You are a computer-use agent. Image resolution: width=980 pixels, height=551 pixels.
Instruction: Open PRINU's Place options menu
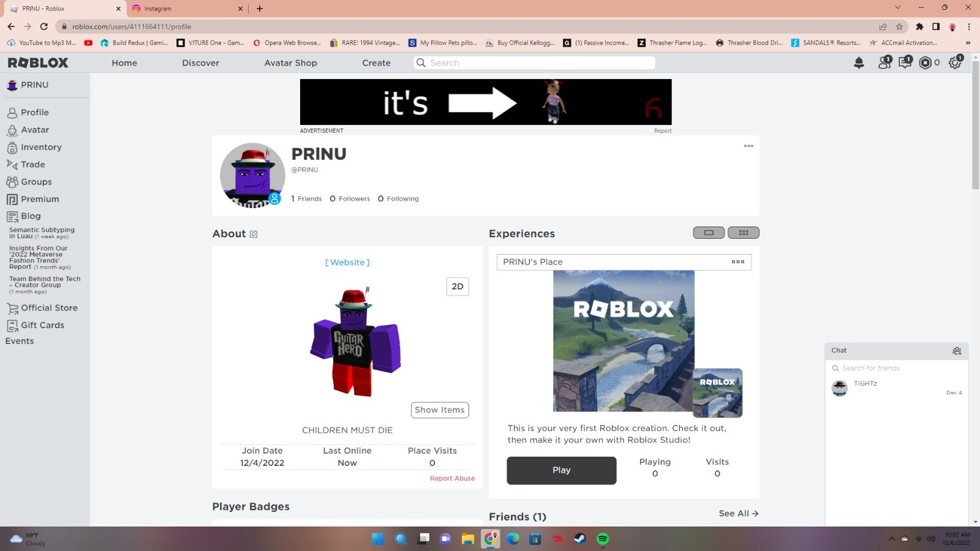click(x=737, y=261)
